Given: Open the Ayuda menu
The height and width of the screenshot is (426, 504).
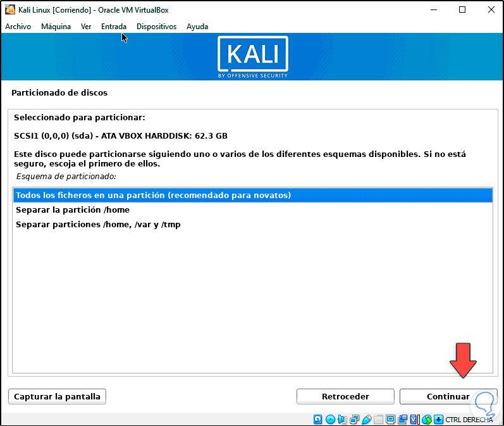Looking at the screenshot, I should pyautogui.click(x=197, y=27).
